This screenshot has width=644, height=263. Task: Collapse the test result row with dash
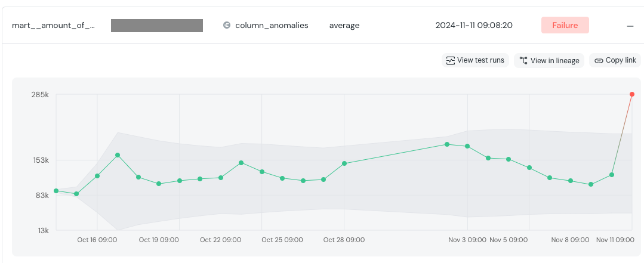630,26
